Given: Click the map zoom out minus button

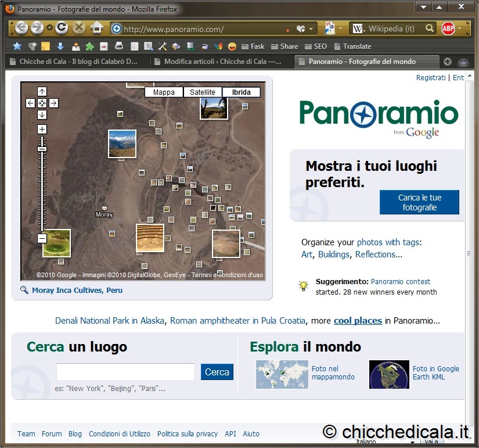Looking at the screenshot, I should 42,238.
